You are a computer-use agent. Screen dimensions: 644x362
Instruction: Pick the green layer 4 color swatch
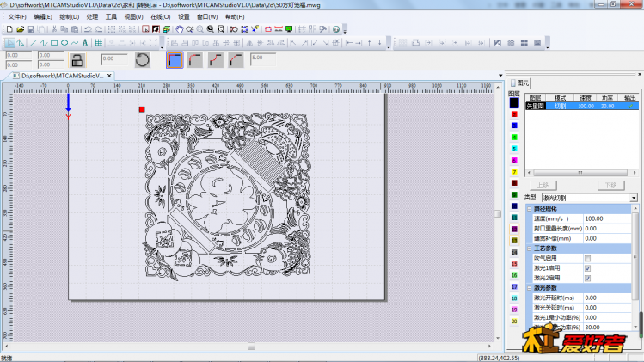click(x=514, y=138)
